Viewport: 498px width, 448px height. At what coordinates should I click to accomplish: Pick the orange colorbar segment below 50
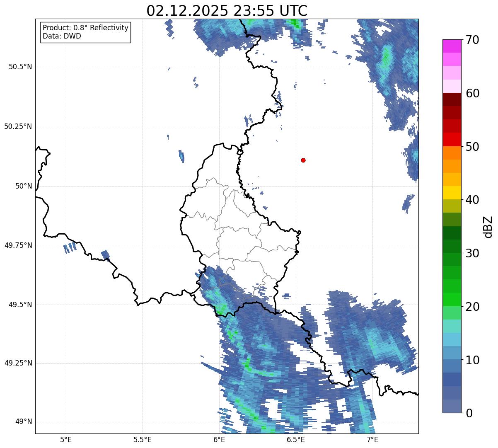point(452,153)
